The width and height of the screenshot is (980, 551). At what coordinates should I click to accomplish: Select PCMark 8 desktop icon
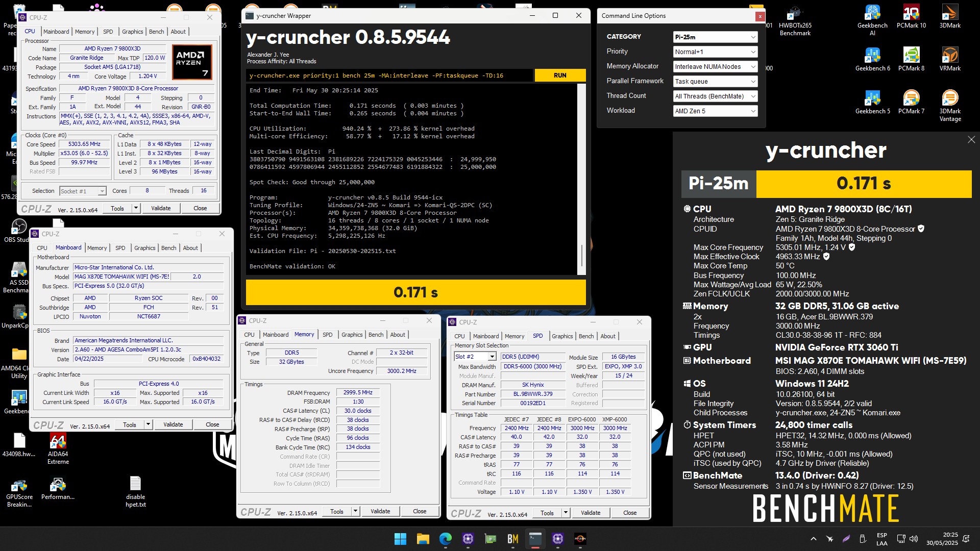pos(911,59)
